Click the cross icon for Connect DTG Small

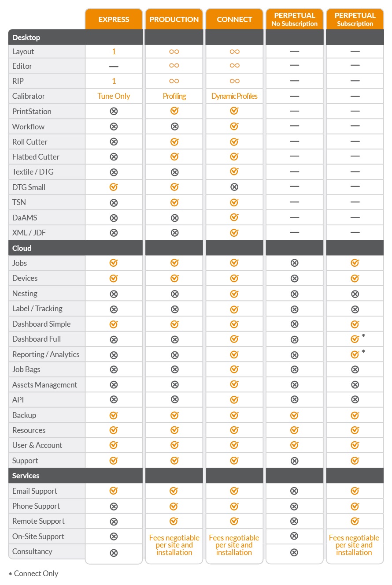pyautogui.click(x=234, y=187)
